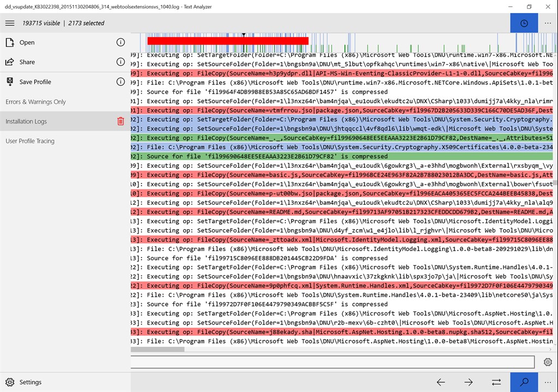Click the search text input field
Image resolution: width=558 pixels, height=392 pixels.
coord(333,362)
